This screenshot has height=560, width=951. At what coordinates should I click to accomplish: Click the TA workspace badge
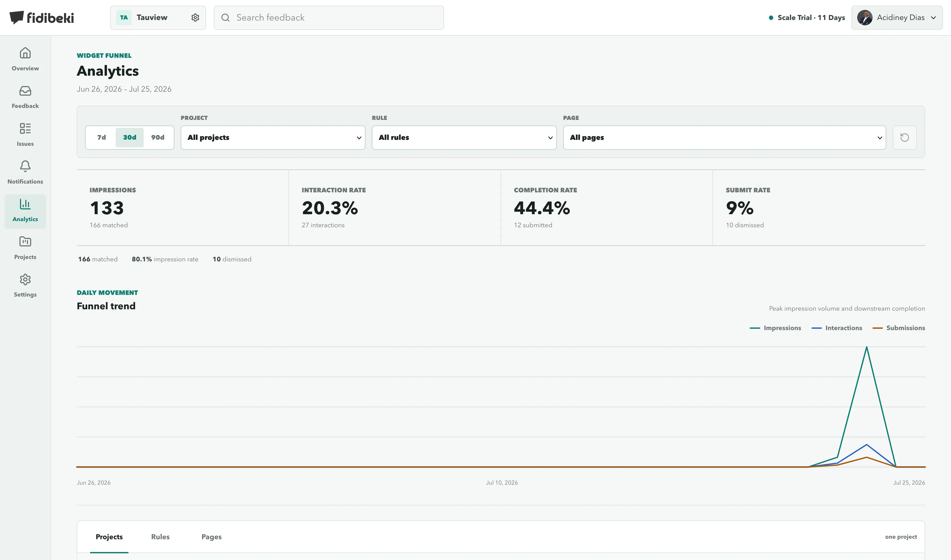124,17
